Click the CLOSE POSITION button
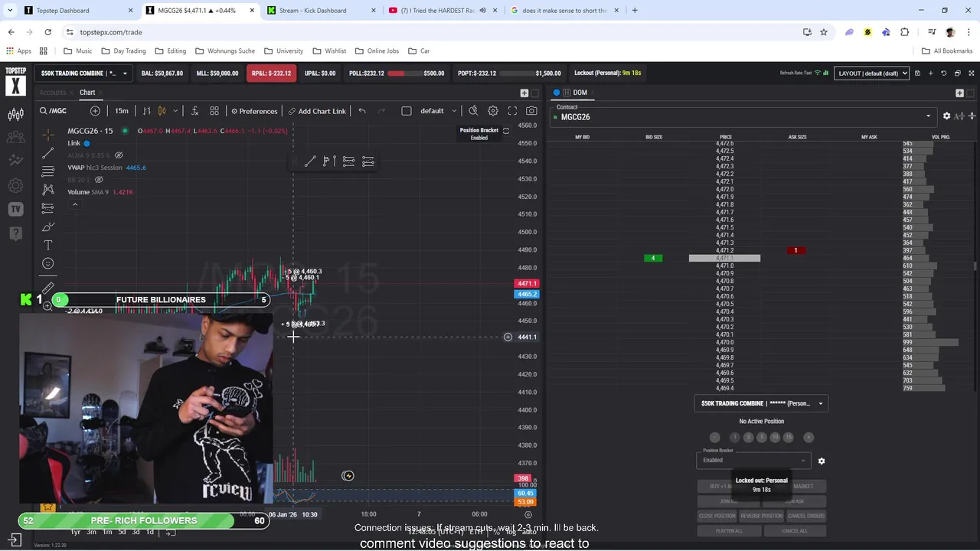 (717, 516)
